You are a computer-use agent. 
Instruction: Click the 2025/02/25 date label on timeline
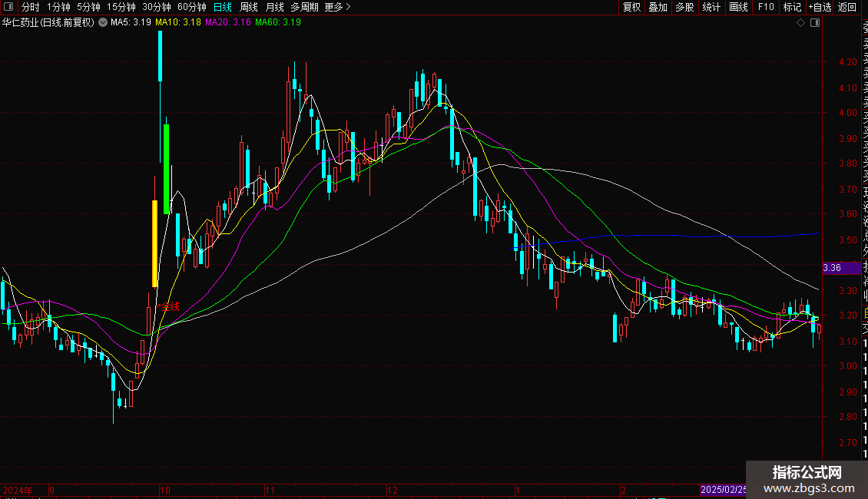723,490
